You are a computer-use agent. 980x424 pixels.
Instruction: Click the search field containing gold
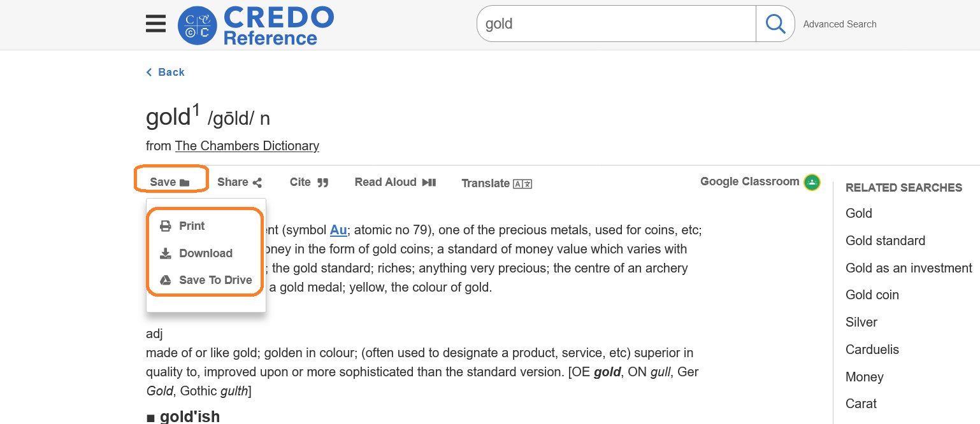point(616,24)
